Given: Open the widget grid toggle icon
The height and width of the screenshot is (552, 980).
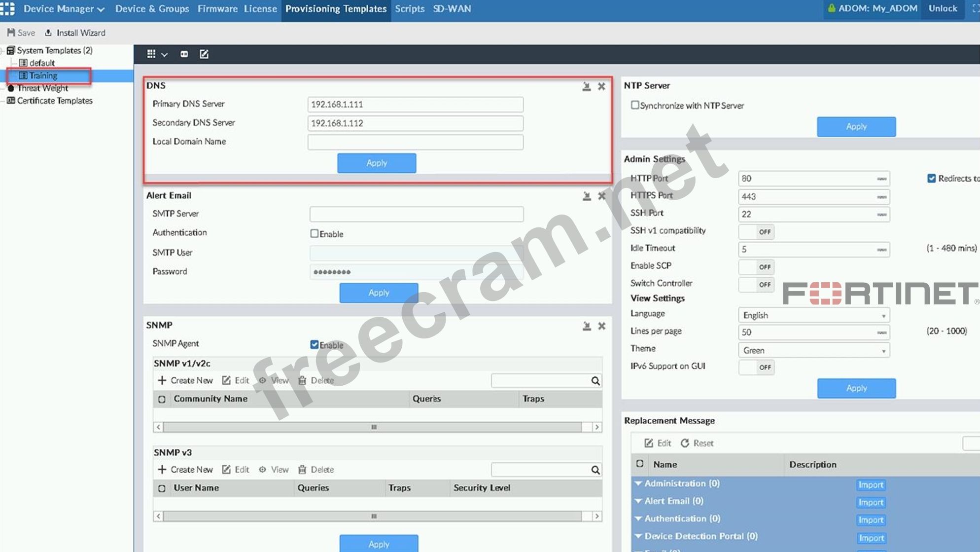Looking at the screenshot, I should tap(151, 54).
